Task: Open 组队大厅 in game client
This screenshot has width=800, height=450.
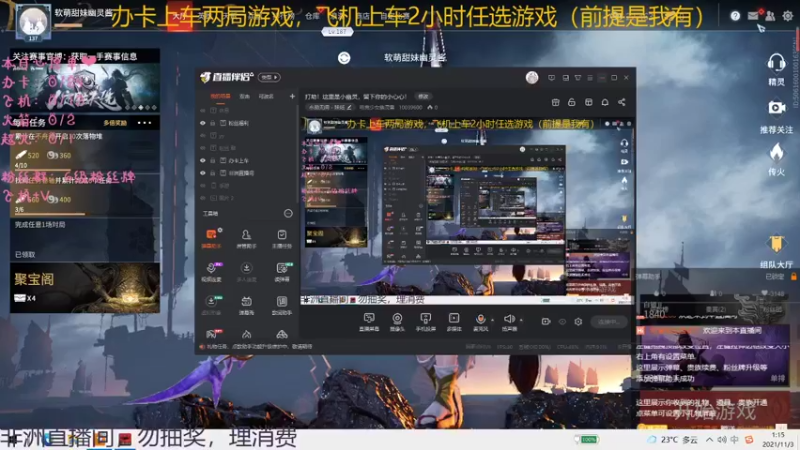Action: (776, 252)
